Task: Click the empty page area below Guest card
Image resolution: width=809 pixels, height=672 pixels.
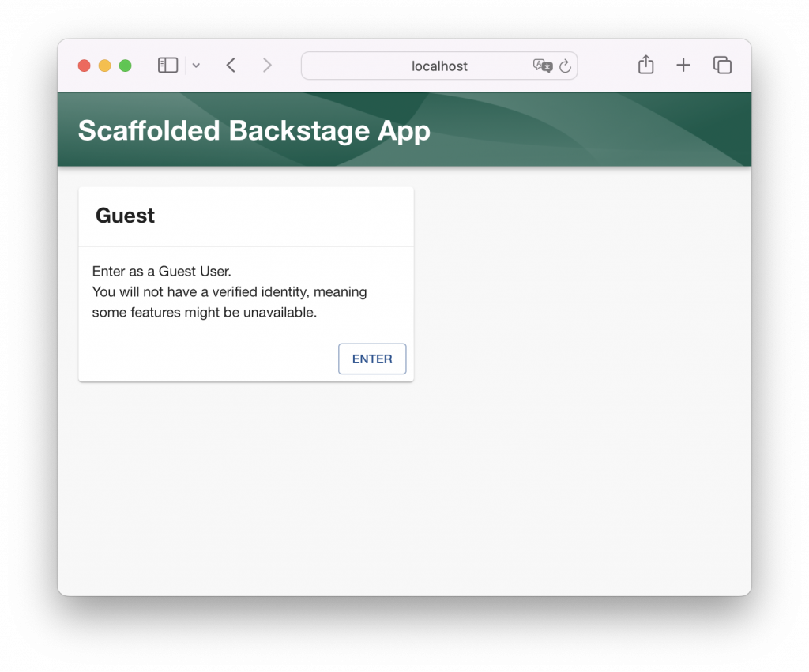Action: (316, 490)
